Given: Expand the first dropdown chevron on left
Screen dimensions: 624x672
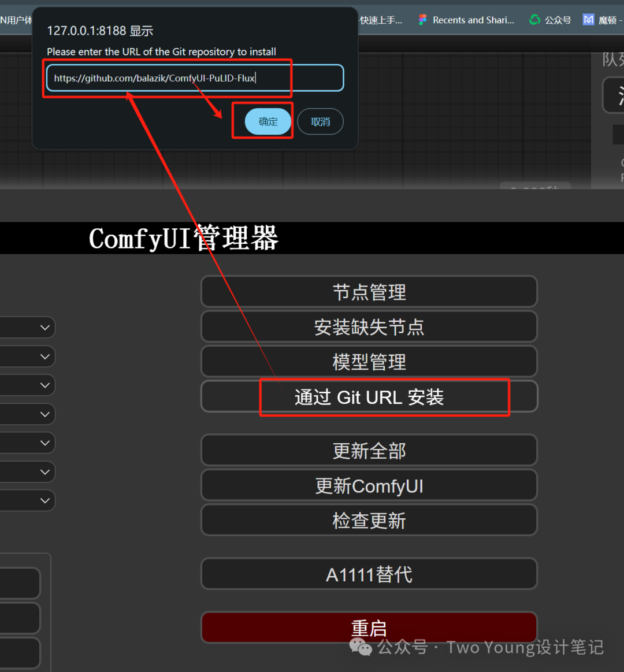Looking at the screenshot, I should point(45,328).
